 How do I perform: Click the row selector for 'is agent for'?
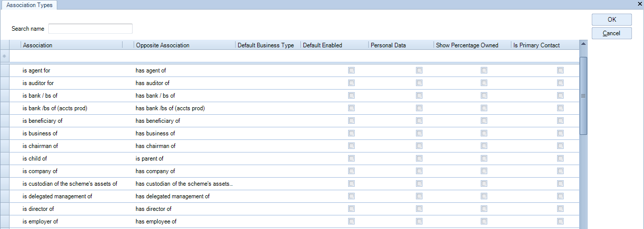point(5,70)
